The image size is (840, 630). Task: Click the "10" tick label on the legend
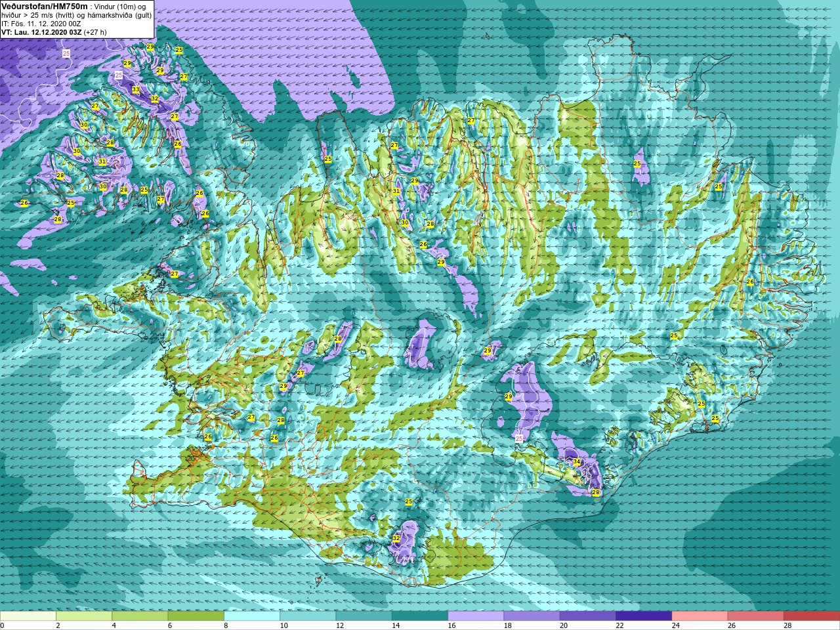283,625
